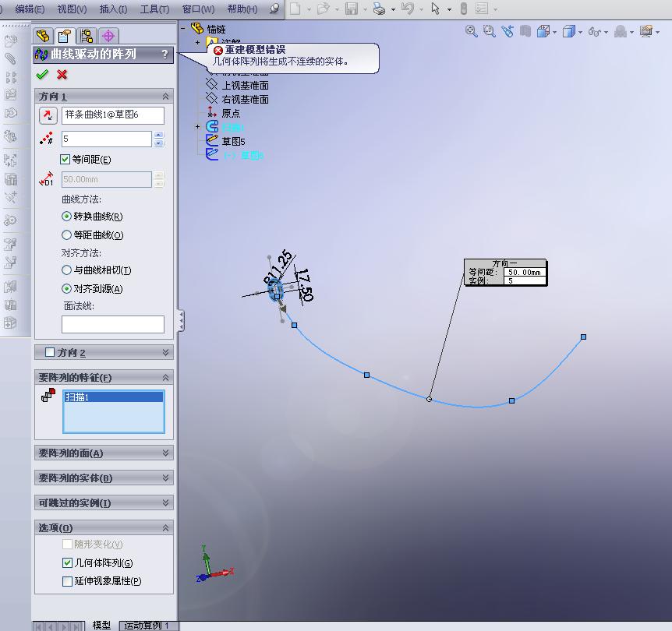Image resolution: width=672 pixels, height=631 pixels.
Task: Open the Print dropdown arrow
Action: (x=393, y=9)
